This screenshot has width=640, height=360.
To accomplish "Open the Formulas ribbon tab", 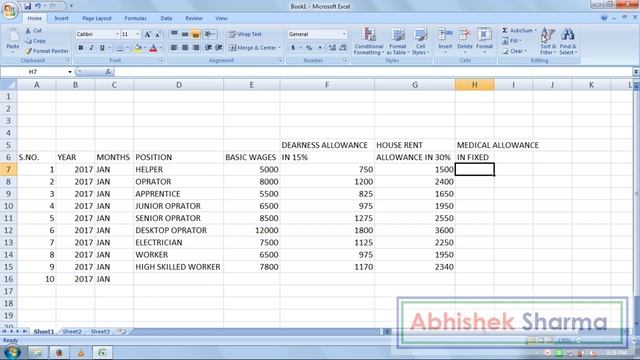I will pos(136,18).
